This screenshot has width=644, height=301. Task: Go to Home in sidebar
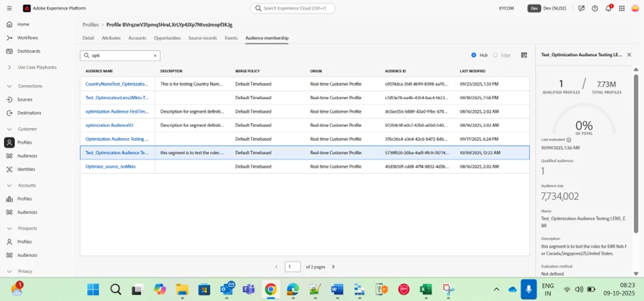pyautogui.click(x=23, y=24)
